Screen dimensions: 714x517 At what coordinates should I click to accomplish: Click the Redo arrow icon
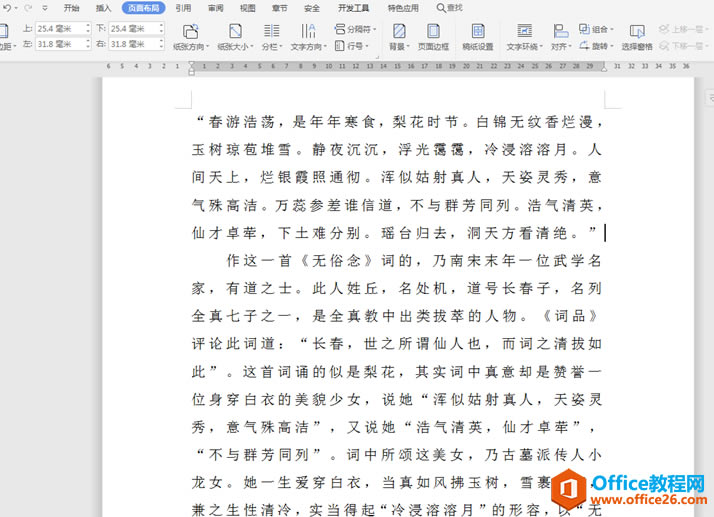[x=28, y=8]
